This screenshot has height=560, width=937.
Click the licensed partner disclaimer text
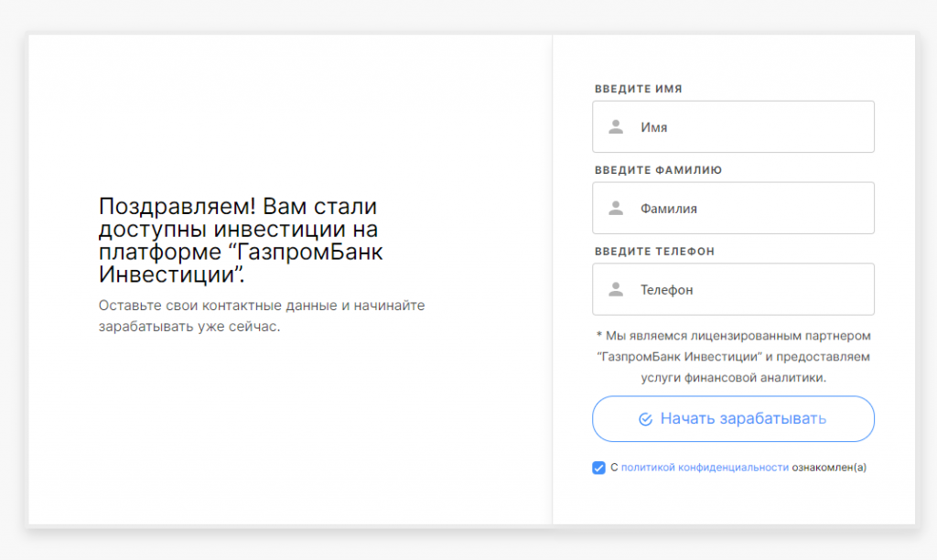click(x=733, y=357)
